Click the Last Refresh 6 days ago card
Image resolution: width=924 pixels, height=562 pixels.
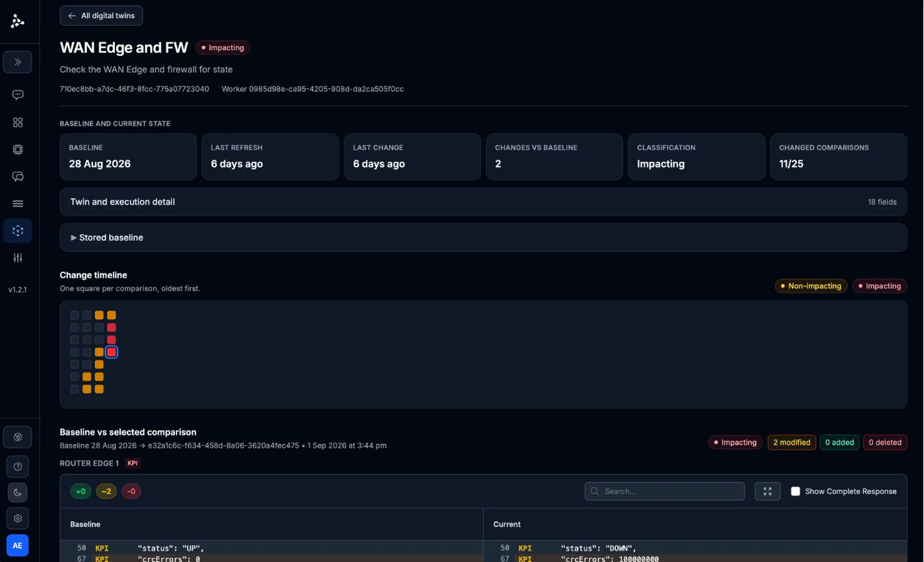click(270, 157)
